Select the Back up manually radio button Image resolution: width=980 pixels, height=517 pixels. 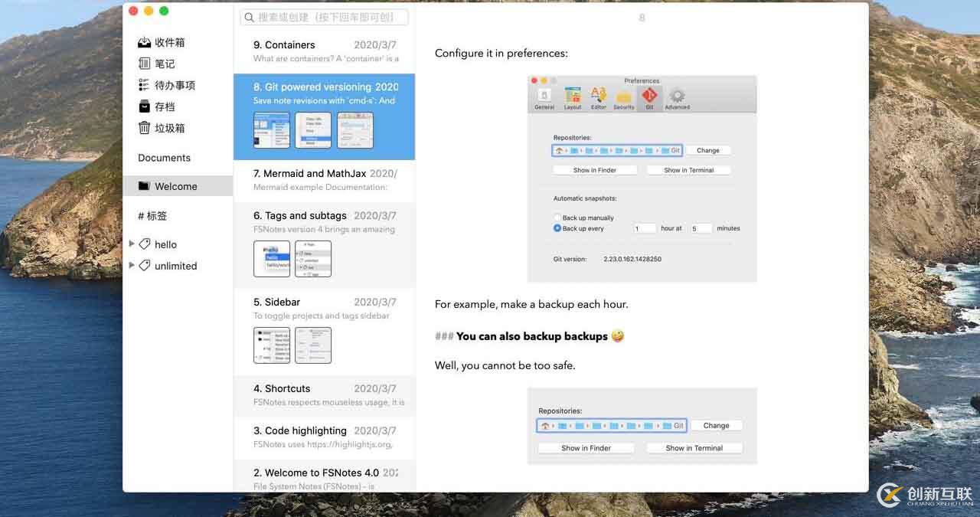557,218
